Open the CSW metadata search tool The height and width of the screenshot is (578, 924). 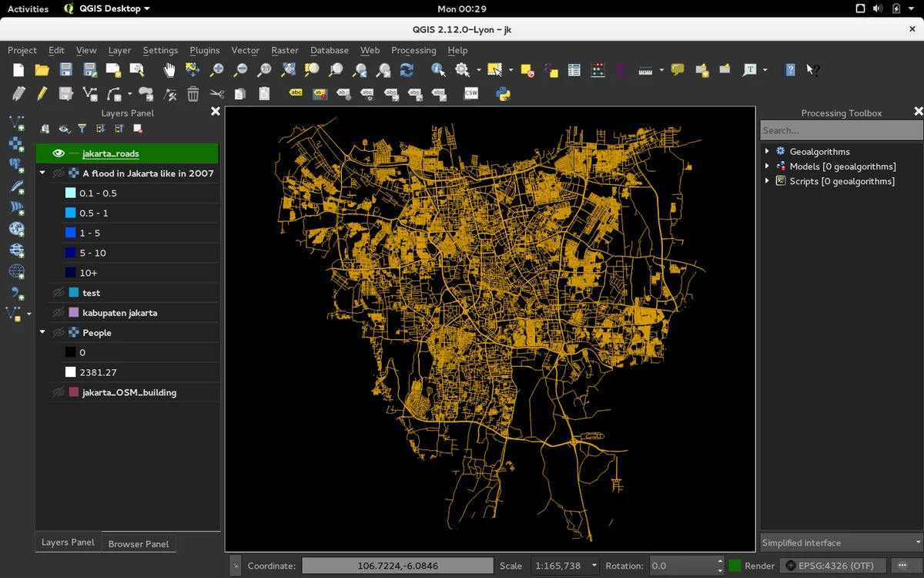[x=471, y=94]
